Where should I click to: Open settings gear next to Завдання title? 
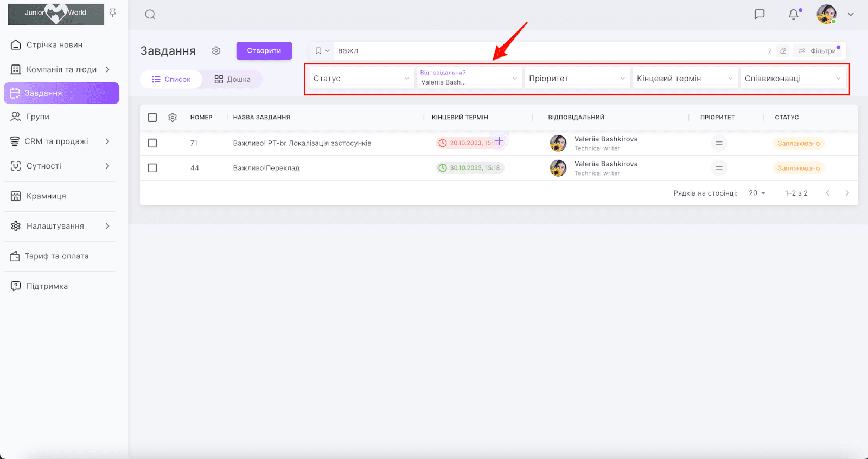pyautogui.click(x=216, y=50)
